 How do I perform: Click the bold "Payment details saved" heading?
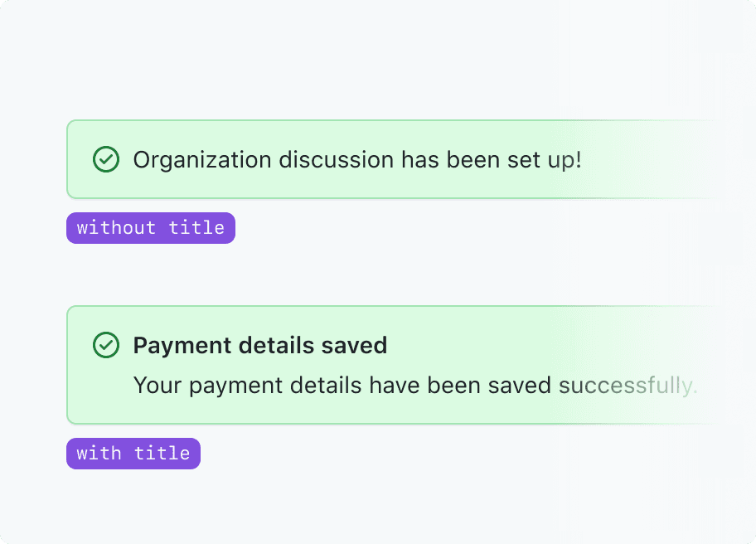coord(260,345)
